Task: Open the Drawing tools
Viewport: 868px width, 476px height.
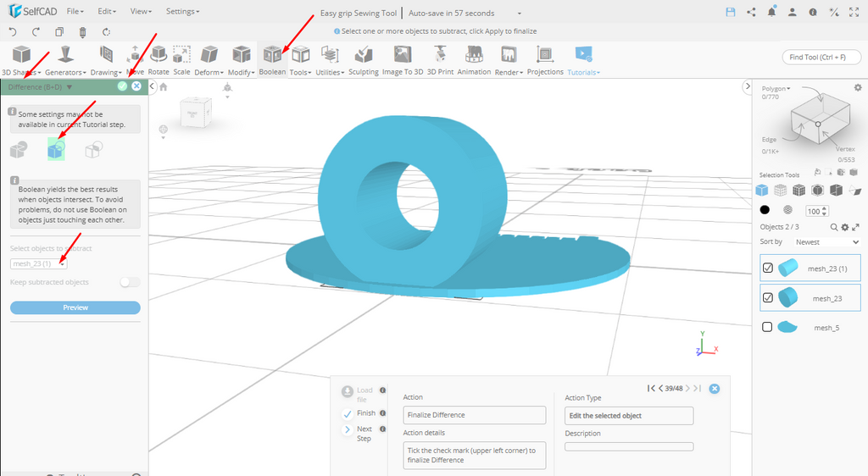Action: [x=106, y=61]
